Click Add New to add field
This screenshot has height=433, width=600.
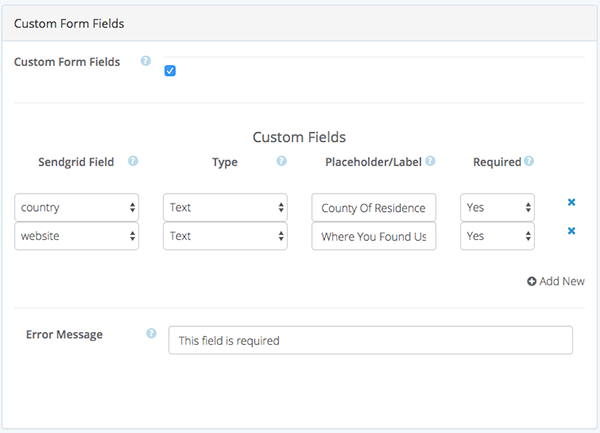[x=556, y=282]
